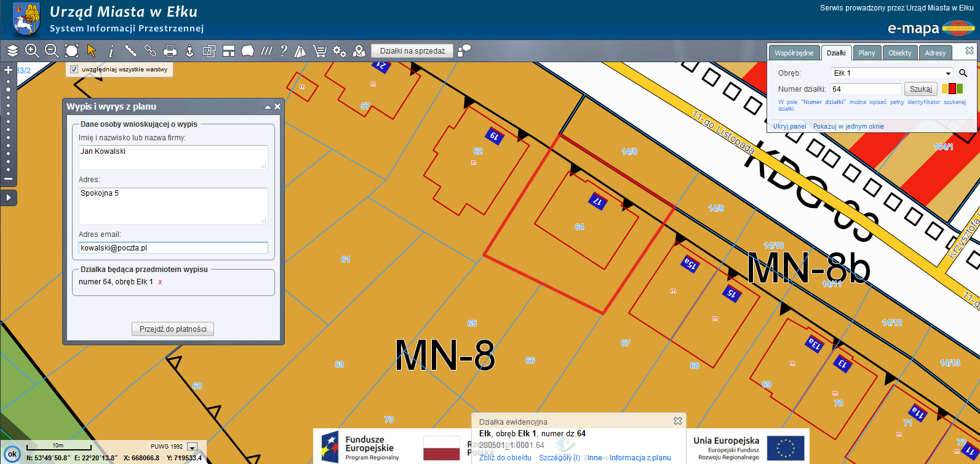Screen dimensions: 980x464
Task: Click the 'Numer działki' field containing 64
Action: click(866, 89)
